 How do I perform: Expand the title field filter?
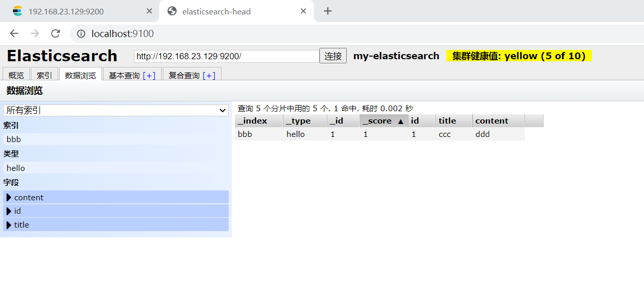[x=116, y=225]
